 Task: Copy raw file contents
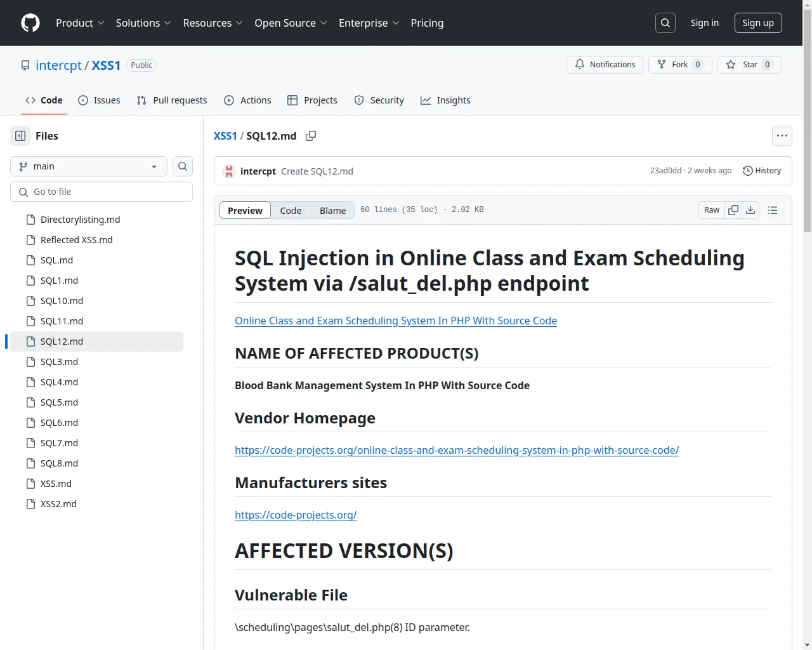733,210
